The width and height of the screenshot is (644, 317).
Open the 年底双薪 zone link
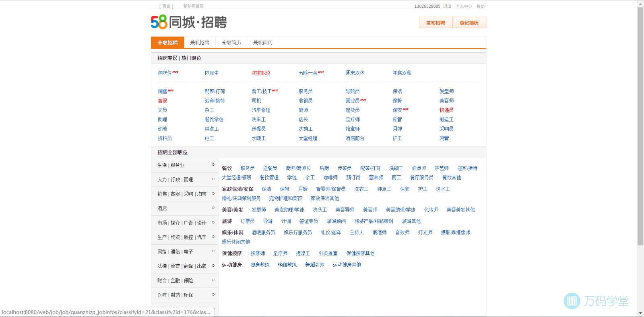(402, 73)
